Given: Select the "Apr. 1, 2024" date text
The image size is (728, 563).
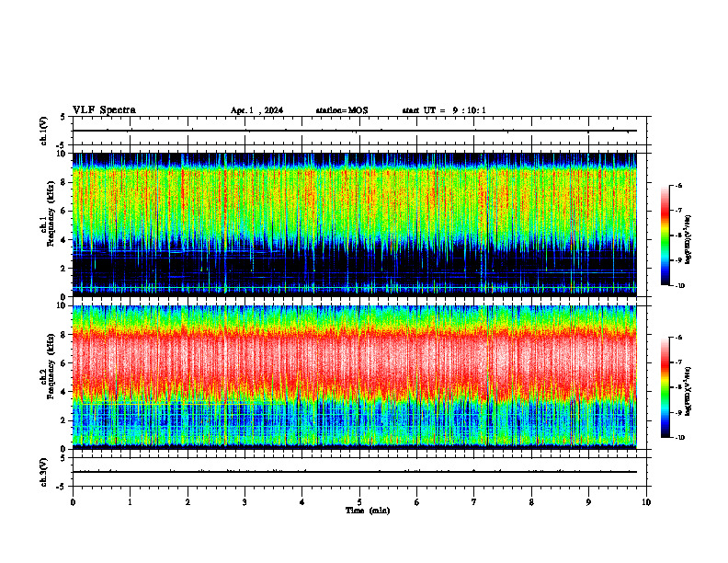Looking at the screenshot, I should coord(256,110).
